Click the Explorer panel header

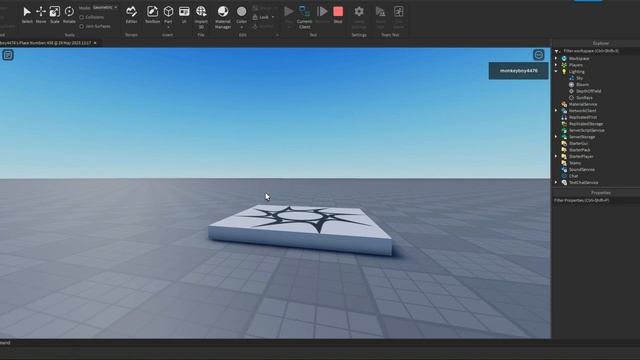tap(600, 43)
